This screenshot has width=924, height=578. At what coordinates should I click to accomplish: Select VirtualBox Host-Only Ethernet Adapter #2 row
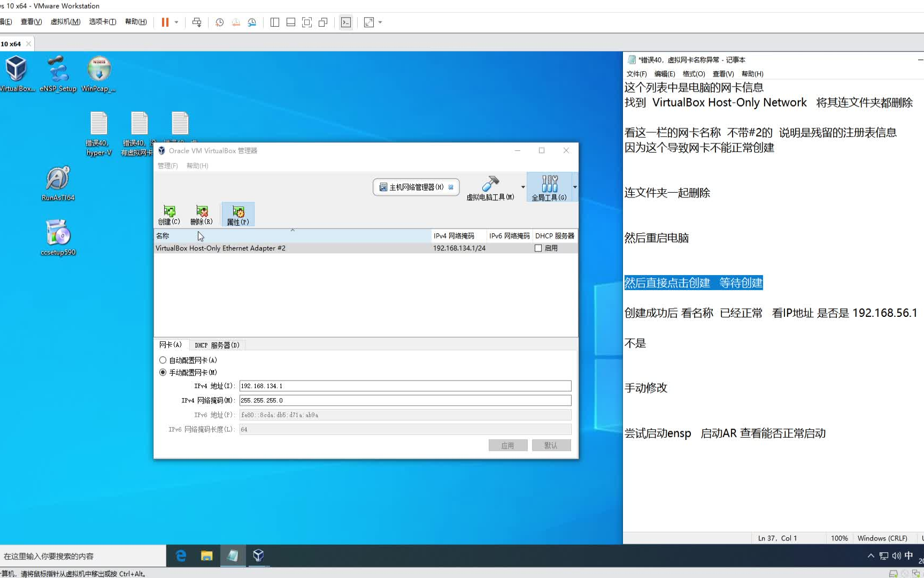366,248
